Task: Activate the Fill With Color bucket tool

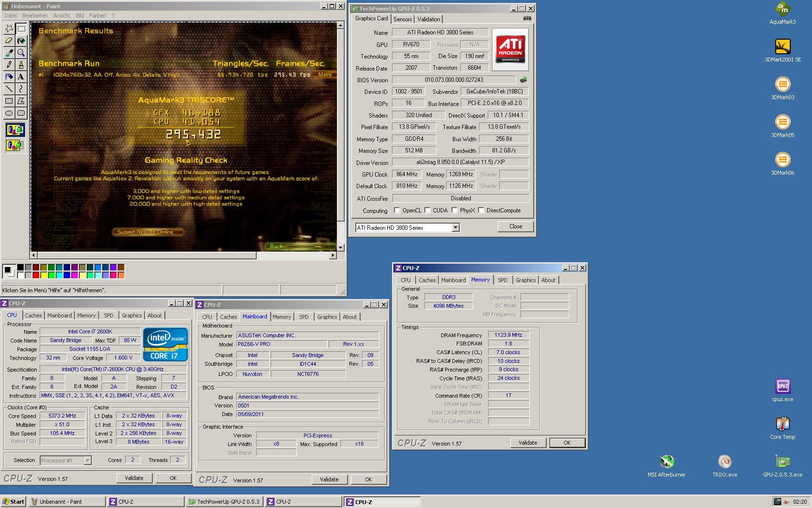Action: point(21,41)
